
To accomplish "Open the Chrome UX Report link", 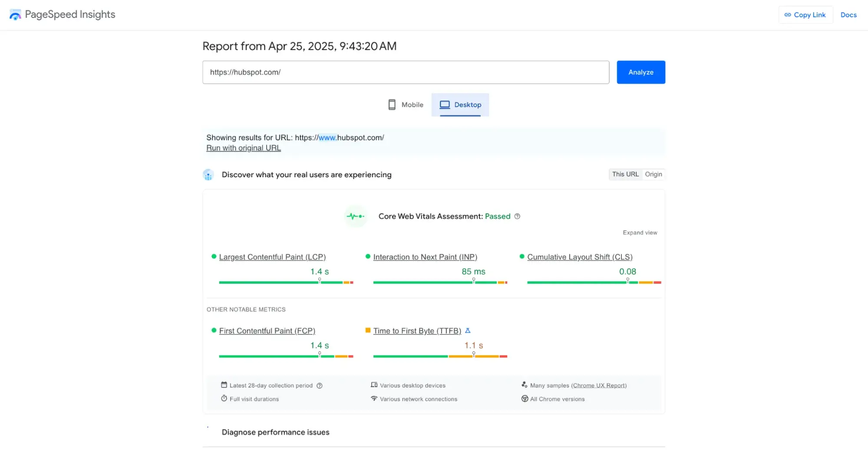I will pyautogui.click(x=599, y=385).
